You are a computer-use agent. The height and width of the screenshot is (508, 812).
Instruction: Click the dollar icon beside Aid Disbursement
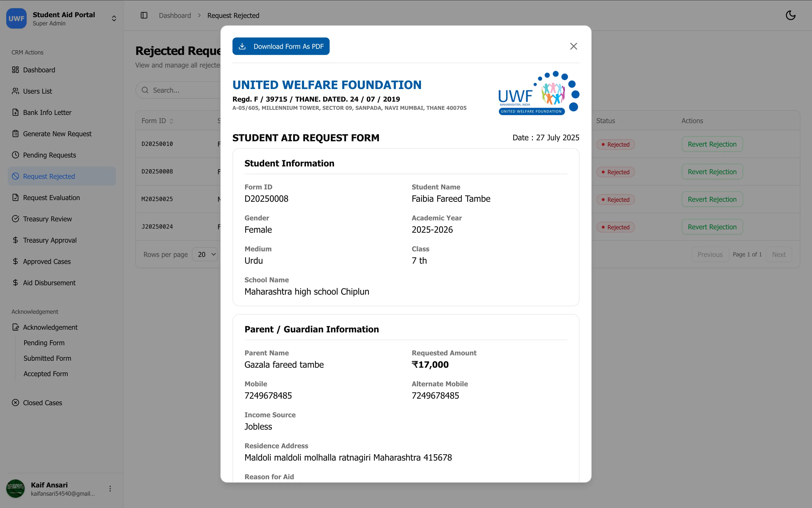(15, 283)
